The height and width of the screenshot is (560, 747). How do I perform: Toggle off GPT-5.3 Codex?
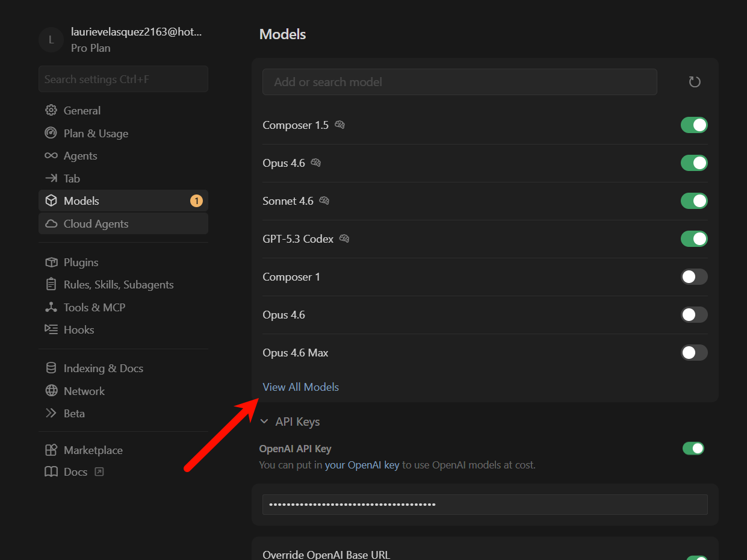coord(694,239)
